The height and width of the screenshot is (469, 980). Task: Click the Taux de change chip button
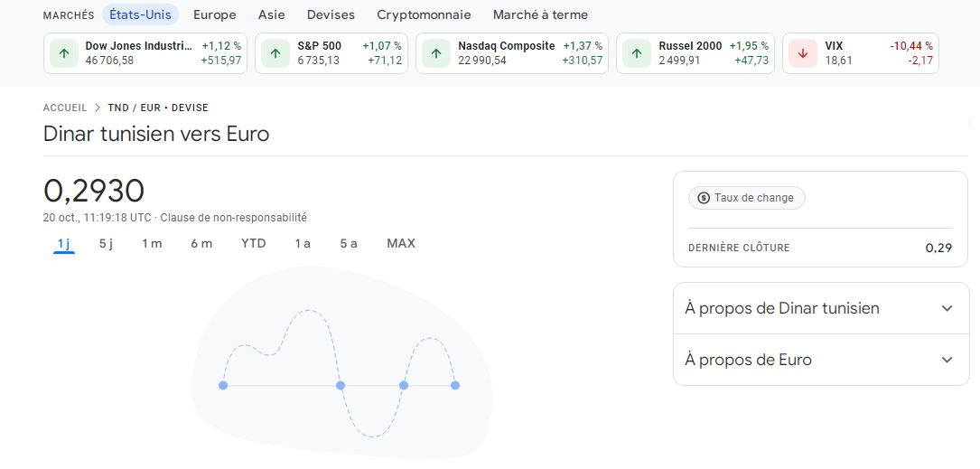coord(746,198)
